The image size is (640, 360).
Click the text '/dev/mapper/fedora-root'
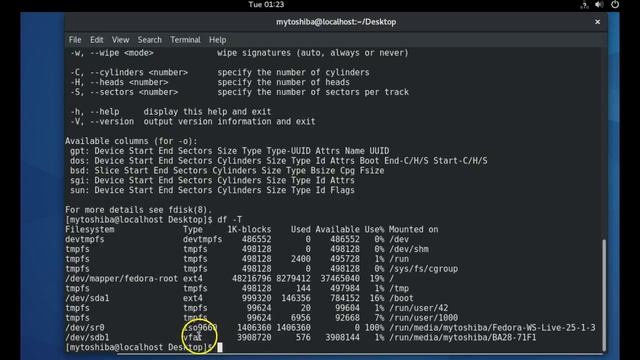tap(122, 279)
